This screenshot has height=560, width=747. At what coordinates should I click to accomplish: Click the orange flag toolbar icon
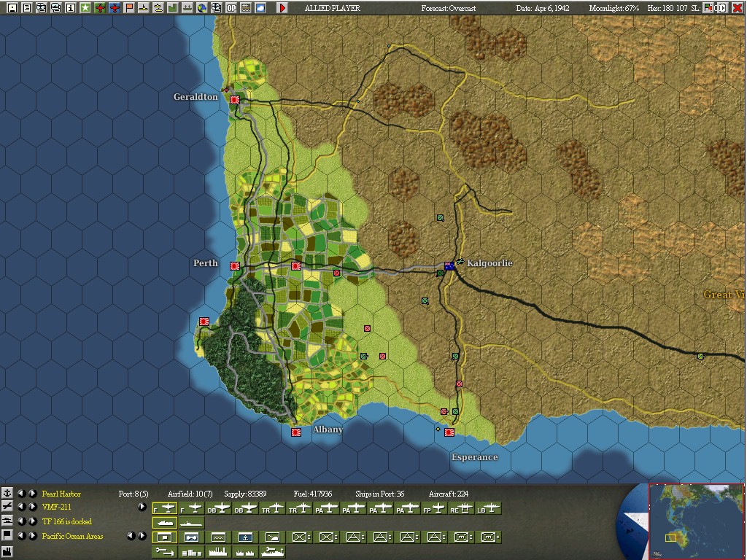pos(129,7)
